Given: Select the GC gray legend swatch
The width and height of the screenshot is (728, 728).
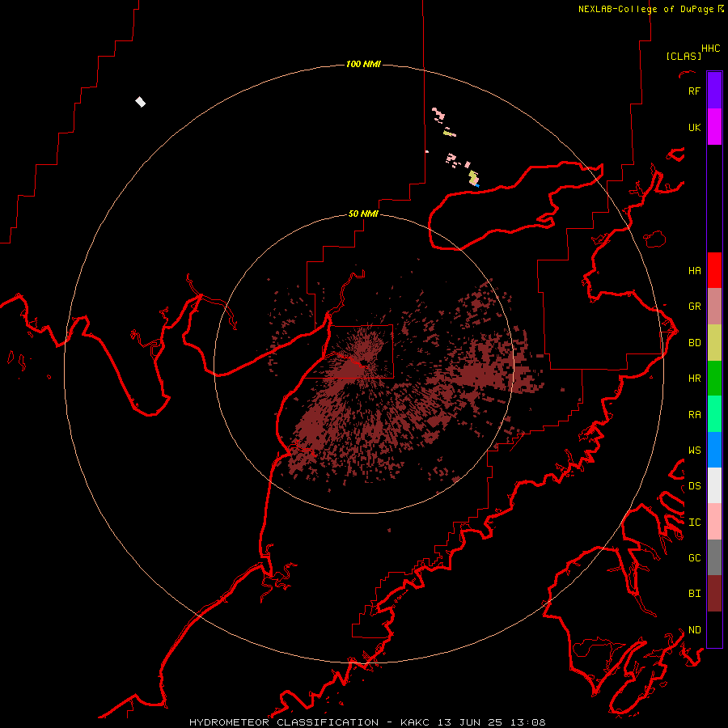Looking at the screenshot, I should (x=714, y=557).
